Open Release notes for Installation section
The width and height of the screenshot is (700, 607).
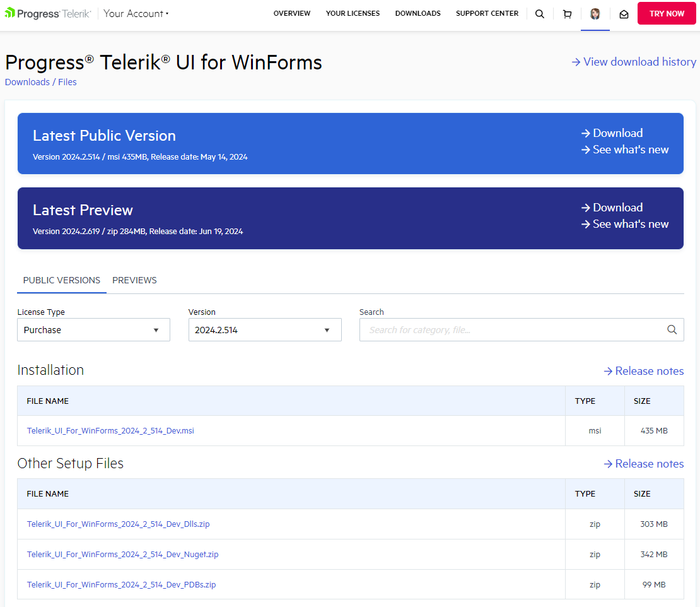point(644,371)
